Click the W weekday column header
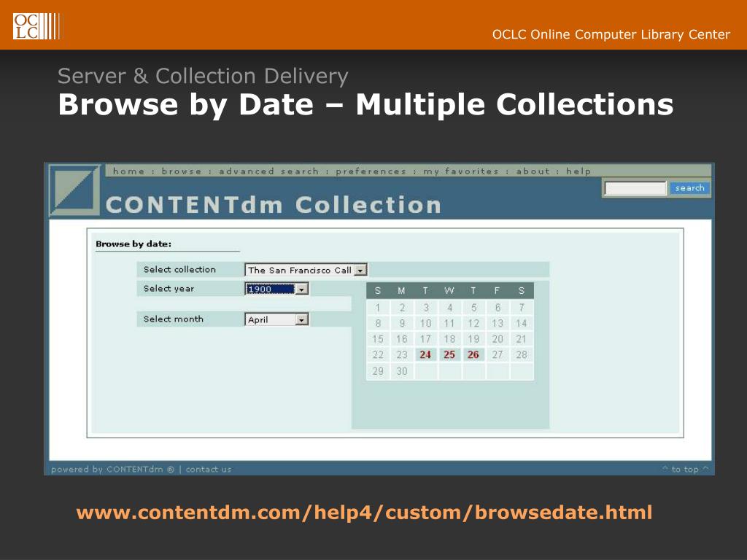The width and height of the screenshot is (747, 560). coord(449,290)
